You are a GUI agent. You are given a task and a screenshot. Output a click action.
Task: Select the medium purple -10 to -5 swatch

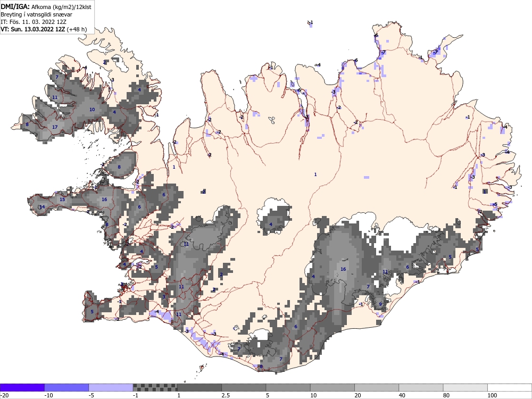pos(66,387)
